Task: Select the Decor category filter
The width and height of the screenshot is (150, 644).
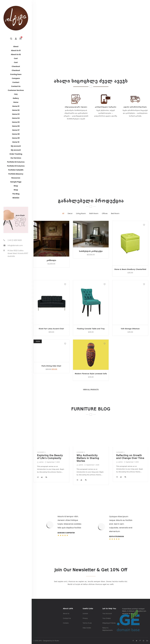Action: coord(70,213)
